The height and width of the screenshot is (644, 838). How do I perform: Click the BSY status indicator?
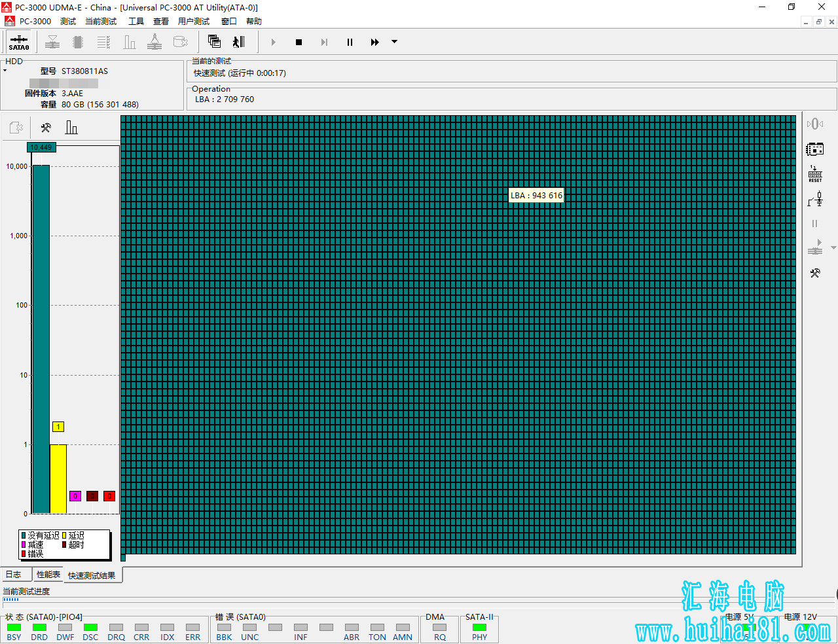(x=14, y=627)
